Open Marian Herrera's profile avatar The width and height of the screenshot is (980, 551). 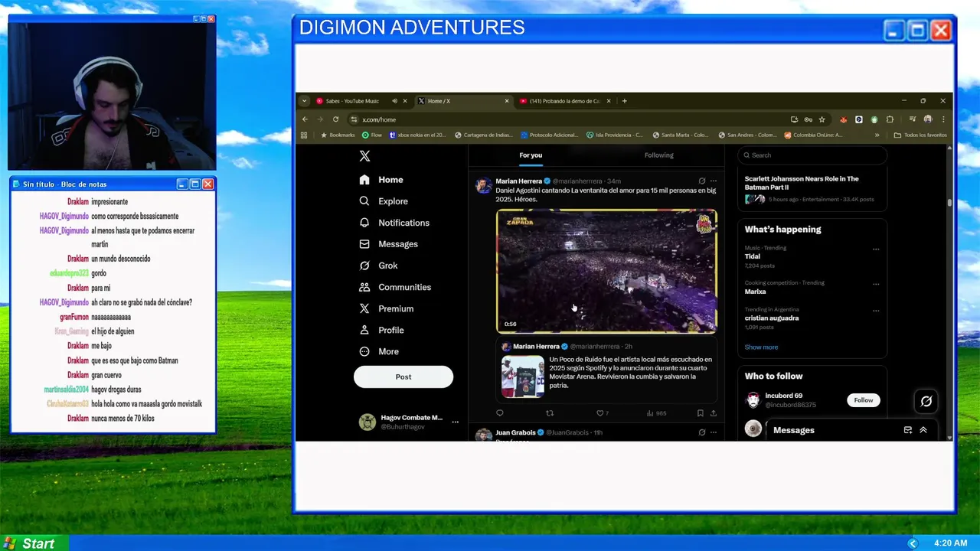[483, 185]
